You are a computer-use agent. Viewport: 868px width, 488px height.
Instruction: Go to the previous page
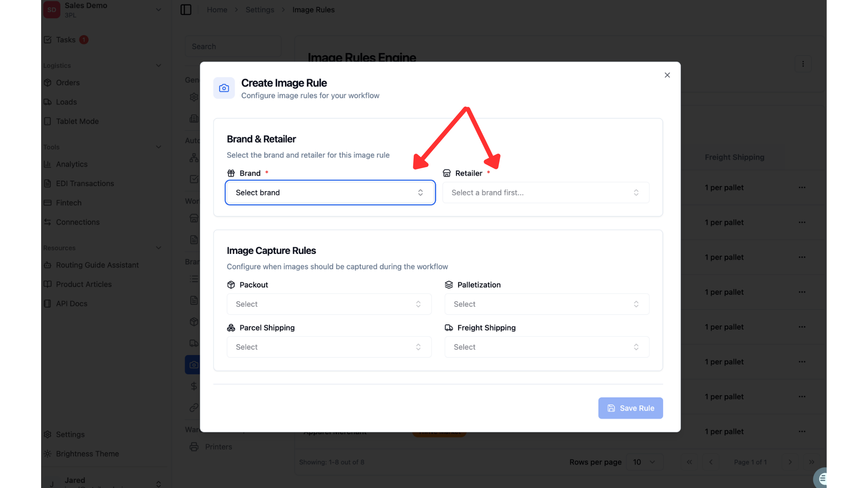coord(711,462)
